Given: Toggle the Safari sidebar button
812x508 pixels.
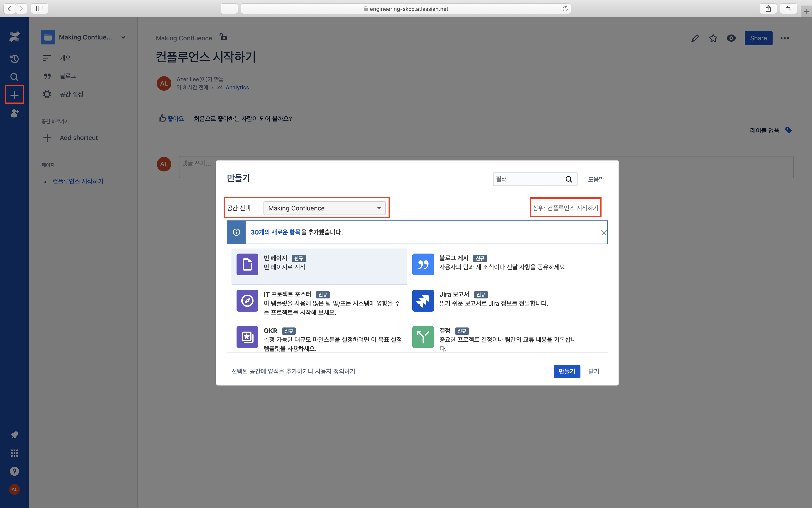Looking at the screenshot, I should [40, 9].
